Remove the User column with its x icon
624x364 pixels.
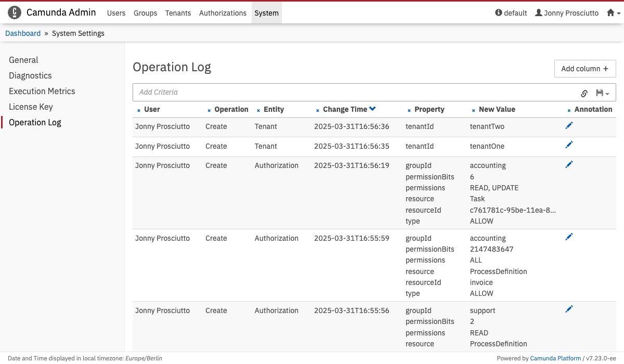(x=139, y=110)
